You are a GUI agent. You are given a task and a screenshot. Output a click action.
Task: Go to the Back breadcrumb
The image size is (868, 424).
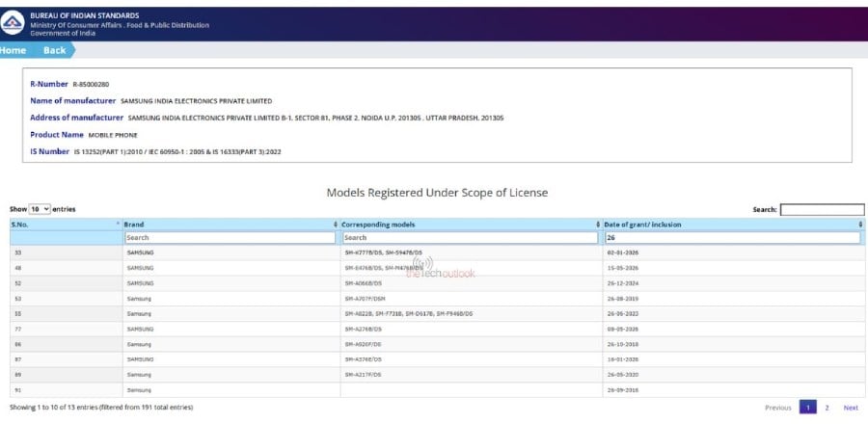pos(54,50)
